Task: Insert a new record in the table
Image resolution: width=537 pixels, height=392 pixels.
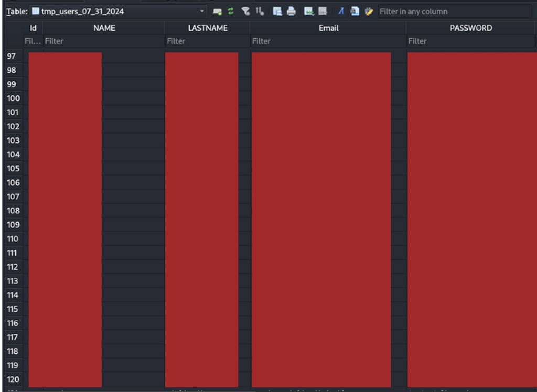Action: click(x=308, y=12)
